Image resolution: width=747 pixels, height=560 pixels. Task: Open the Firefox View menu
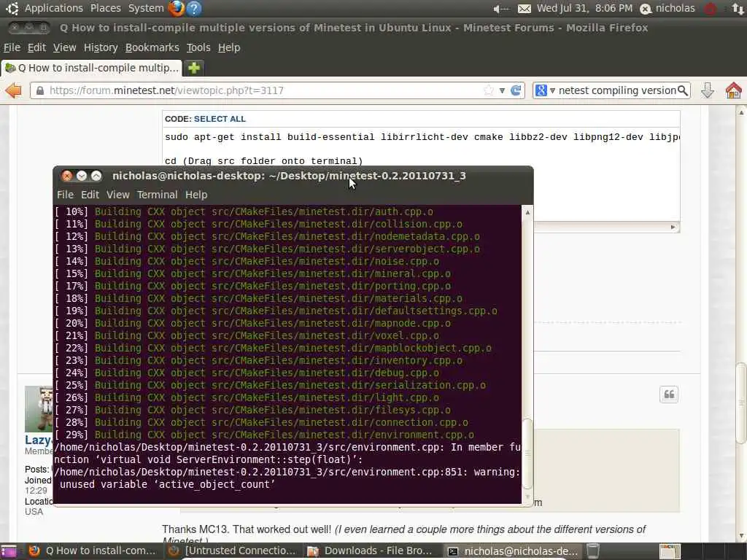[64, 47]
